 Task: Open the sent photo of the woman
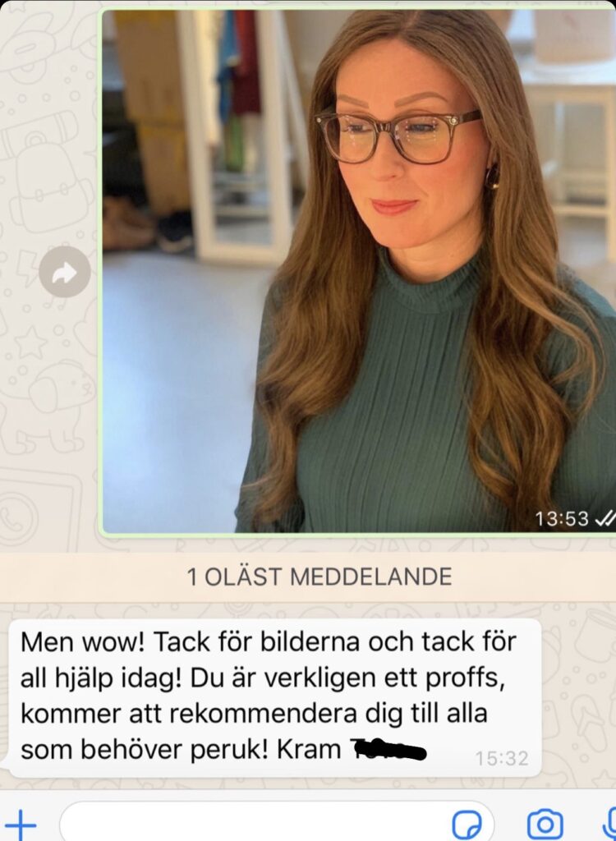[x=358, y=272]
